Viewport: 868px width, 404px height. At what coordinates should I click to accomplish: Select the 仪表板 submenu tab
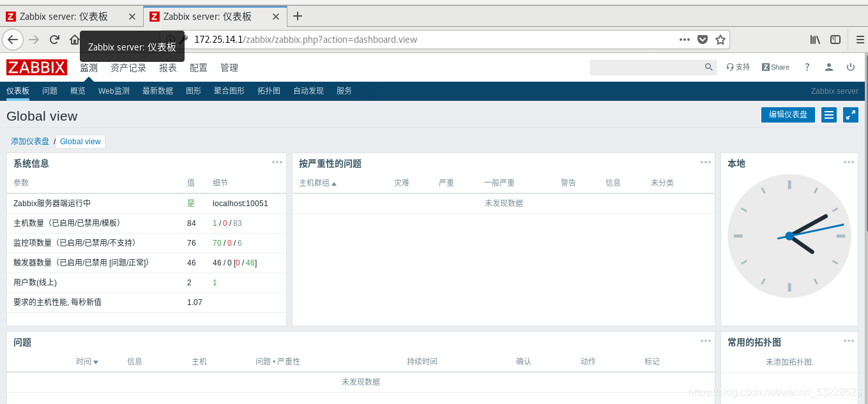click(18, 91)
